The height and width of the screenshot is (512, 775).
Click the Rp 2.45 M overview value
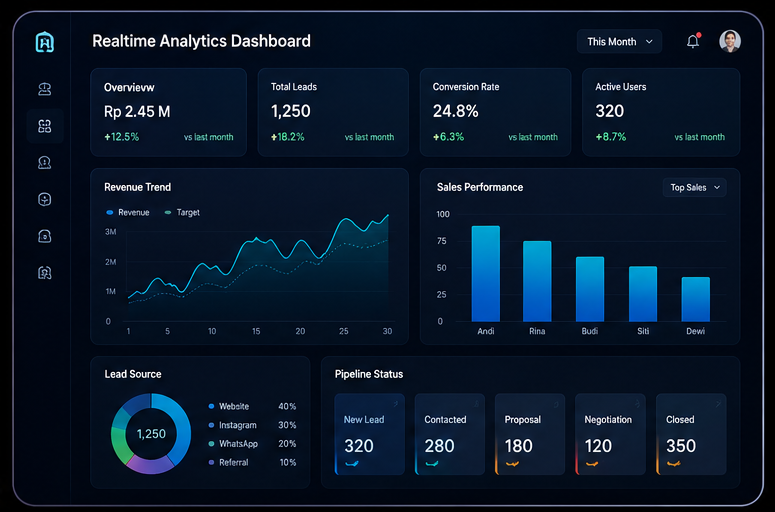(x=137, y=112)
